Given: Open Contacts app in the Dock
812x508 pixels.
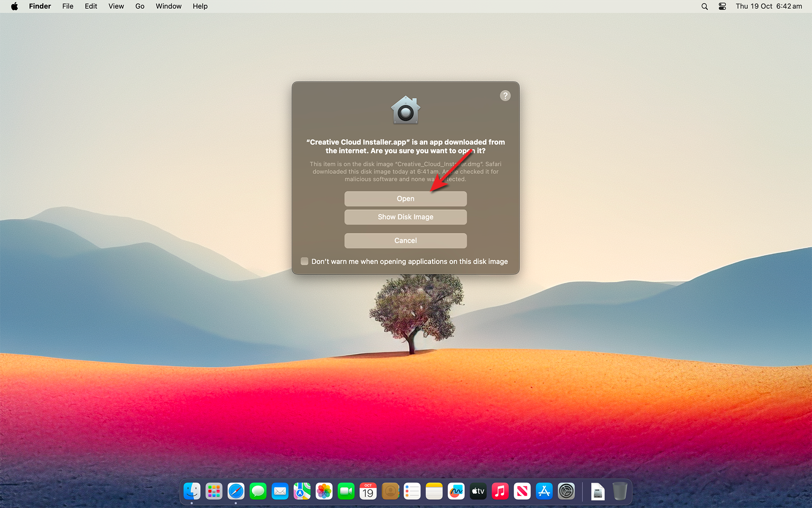Looking at the screenshot, I should point(390,491).
